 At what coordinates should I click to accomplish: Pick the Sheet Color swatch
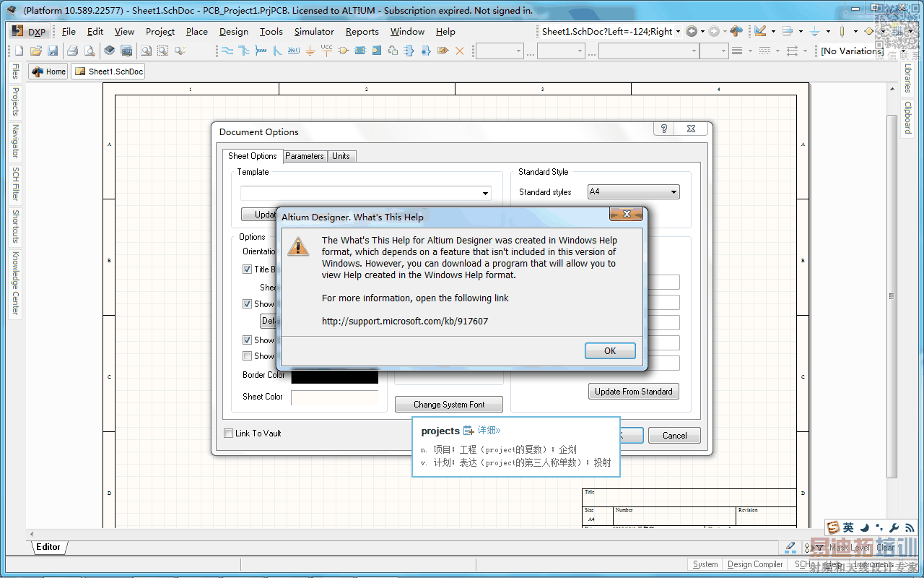(x=335, y=397)
